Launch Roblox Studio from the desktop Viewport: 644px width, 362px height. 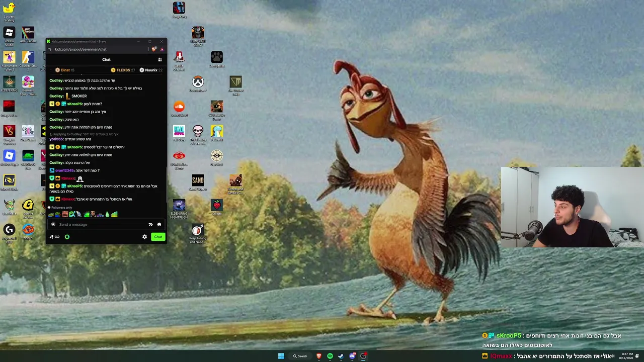tap(9, 36)
